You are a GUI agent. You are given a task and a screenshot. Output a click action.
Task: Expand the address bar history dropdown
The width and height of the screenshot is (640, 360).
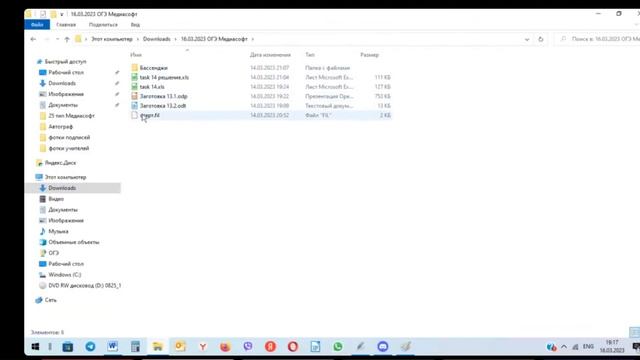click(x=527, y=40)
